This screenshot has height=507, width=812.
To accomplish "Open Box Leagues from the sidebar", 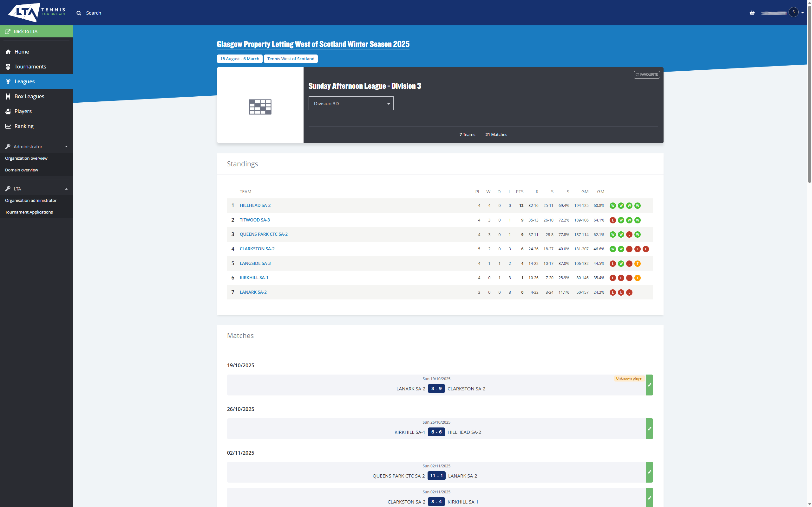I will [x=29, y=96].
